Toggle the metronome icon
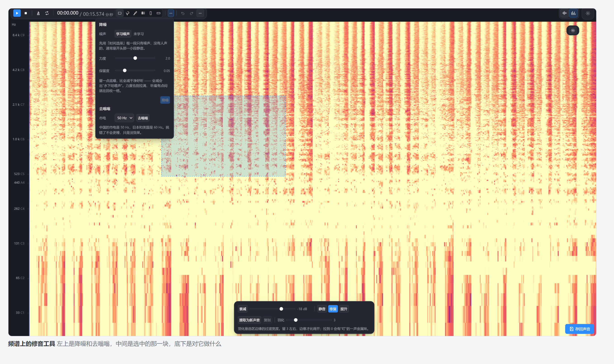Viewport: 614px width, 364px height. point(38,13)
